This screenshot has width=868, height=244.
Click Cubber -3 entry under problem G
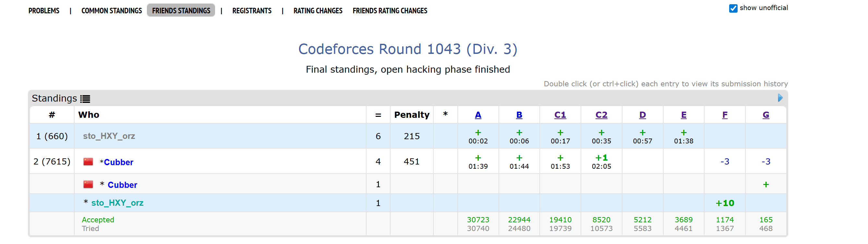click(766, 162)
